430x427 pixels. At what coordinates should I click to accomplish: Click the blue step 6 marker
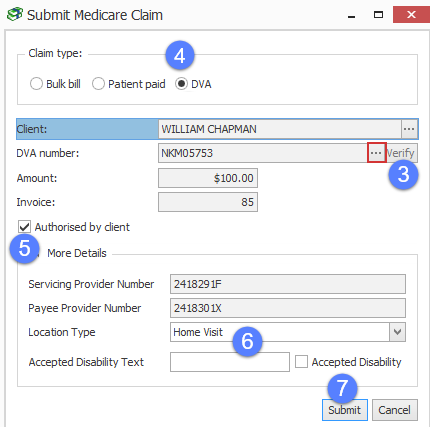click(x=247, y=341)
